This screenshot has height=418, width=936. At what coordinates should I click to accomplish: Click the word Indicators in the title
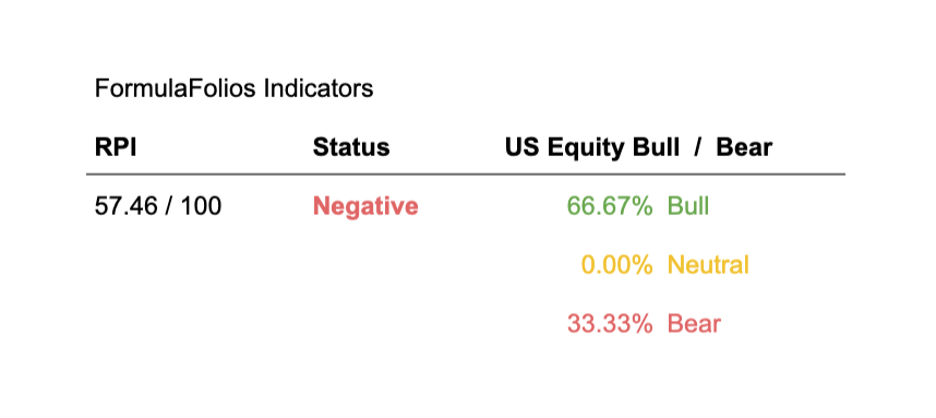318,89
